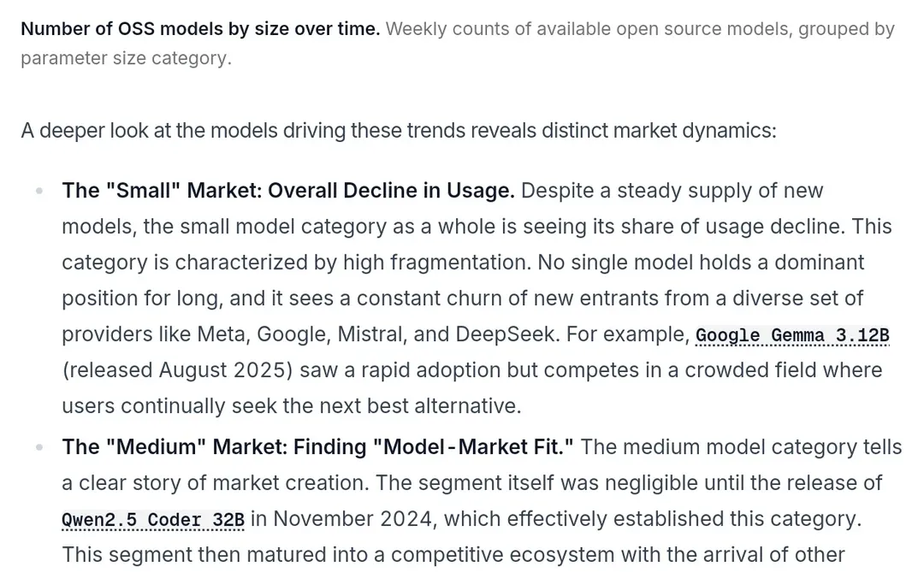The width and height of the screenshot is (924, 572).
Task: Click 'The "Medium" Market: Finding "Model-Market Fit."' heading
Action: [x=317, y=446]
